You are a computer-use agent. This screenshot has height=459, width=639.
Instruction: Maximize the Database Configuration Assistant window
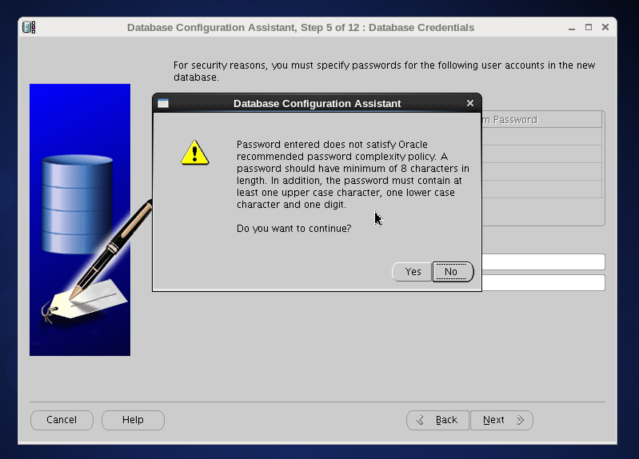[587, 27]
